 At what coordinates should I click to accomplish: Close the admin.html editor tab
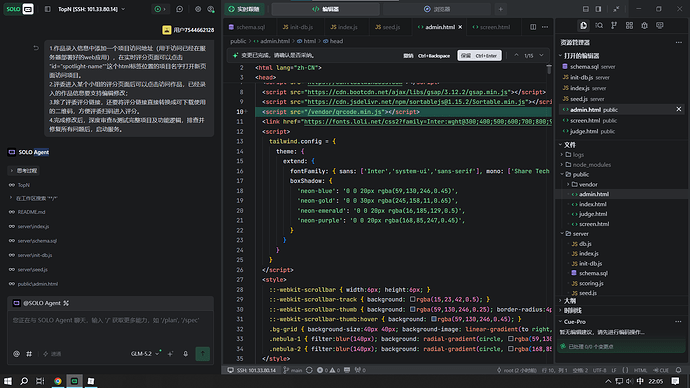pyautogui.click(x=460, y=27)
